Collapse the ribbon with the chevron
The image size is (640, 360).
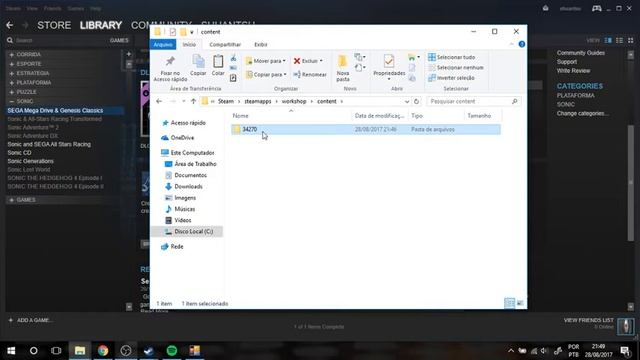(511, 44)
